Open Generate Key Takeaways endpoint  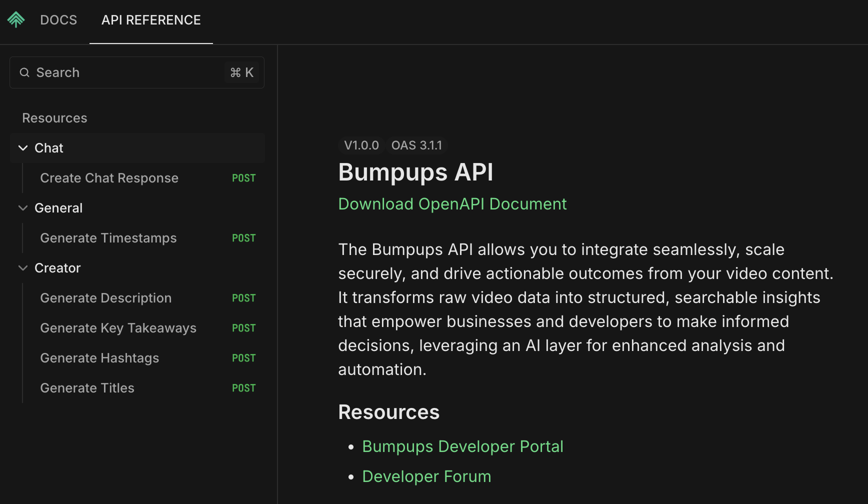118,328
